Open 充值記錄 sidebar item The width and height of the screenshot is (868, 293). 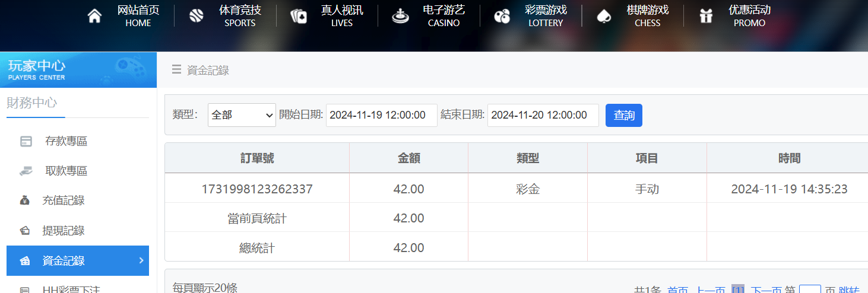point(63,200)
